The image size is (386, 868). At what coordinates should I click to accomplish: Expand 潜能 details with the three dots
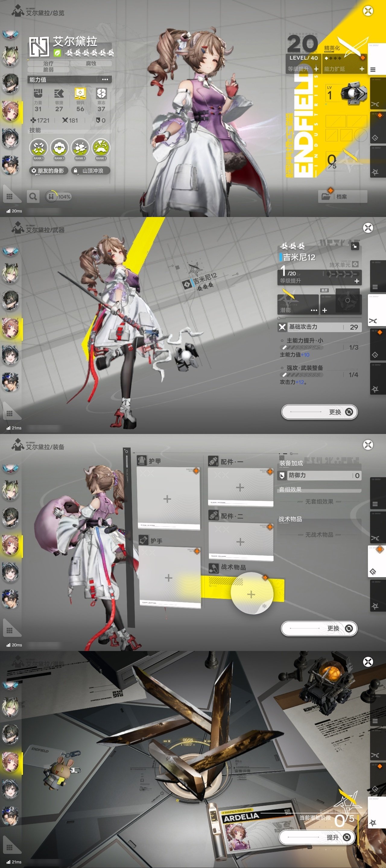314,310
